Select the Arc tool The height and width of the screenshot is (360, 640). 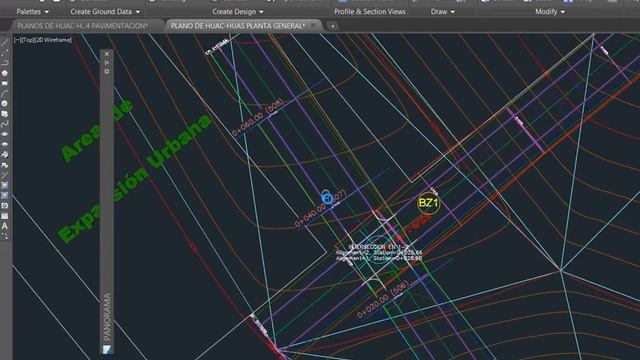(x=4, y=93)
